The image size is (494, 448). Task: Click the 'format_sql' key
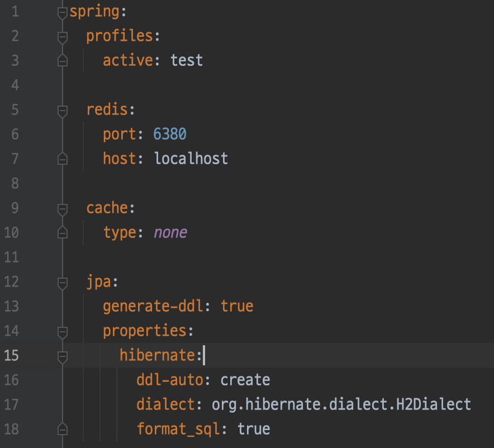coord(178,430)
